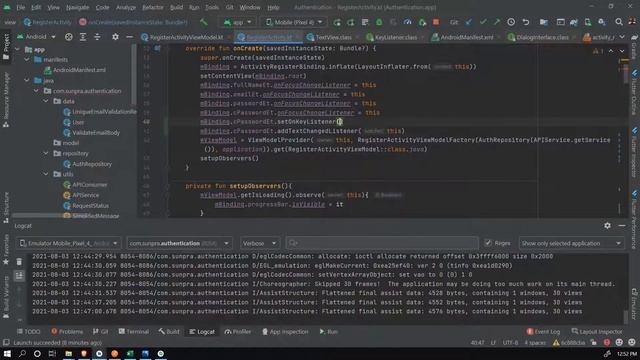This screenshot has width=640, height=360.
Task: Open the Build menu
Action: (176, 7)
